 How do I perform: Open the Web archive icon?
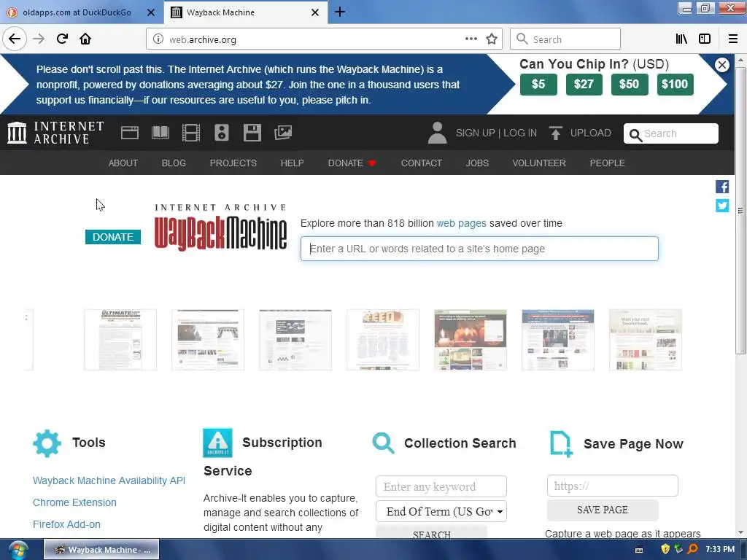click(x=130, y=133)
